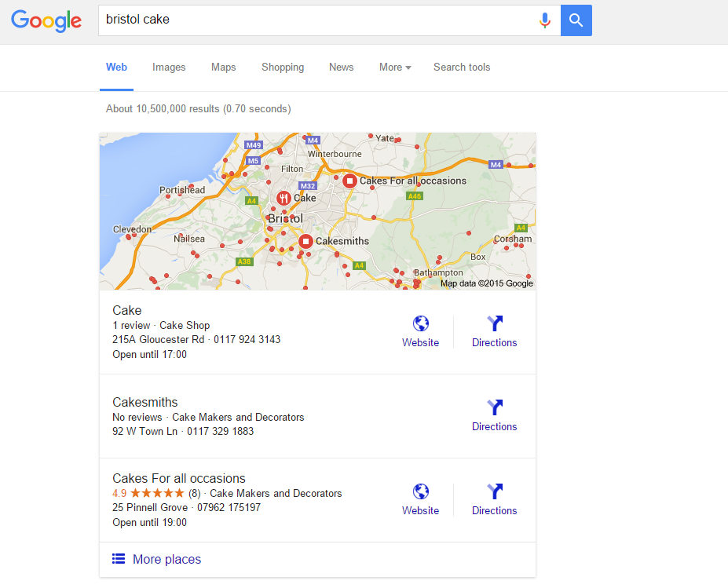728x588 pixels.
Task: Click the search box containing bristol cake
Action: click(314, 20)
